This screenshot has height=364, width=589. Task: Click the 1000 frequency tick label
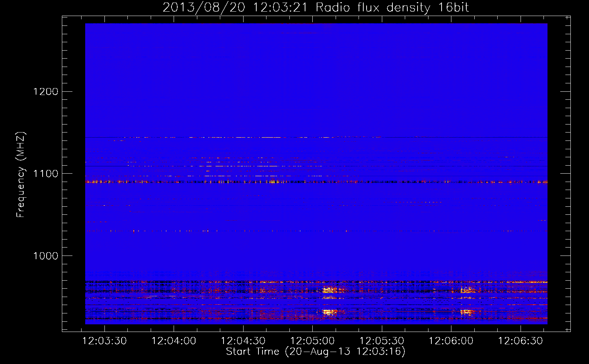[x=46, y=256]
